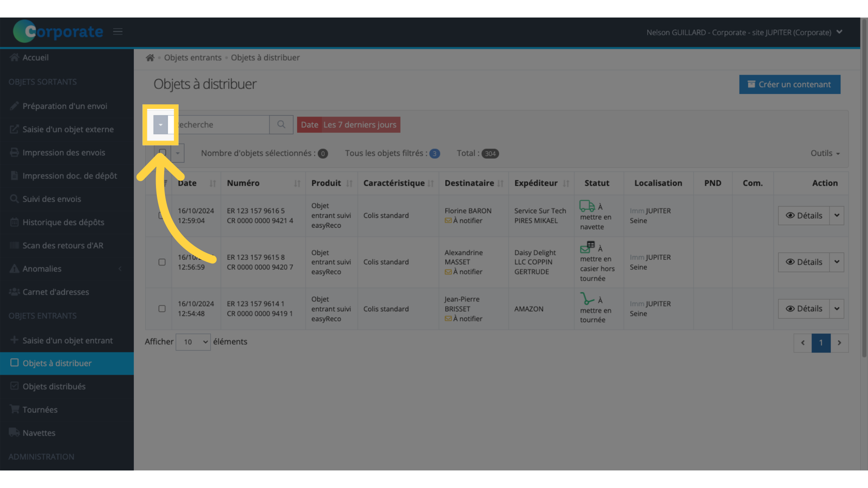Open Impression doc. de dépôt

point(67,176)
